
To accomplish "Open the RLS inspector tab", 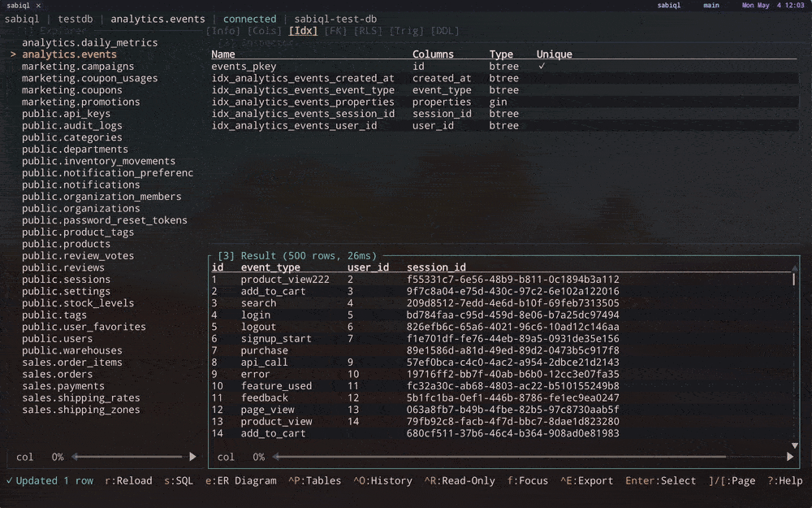I will pyautogui.click(x=368, y=31).
